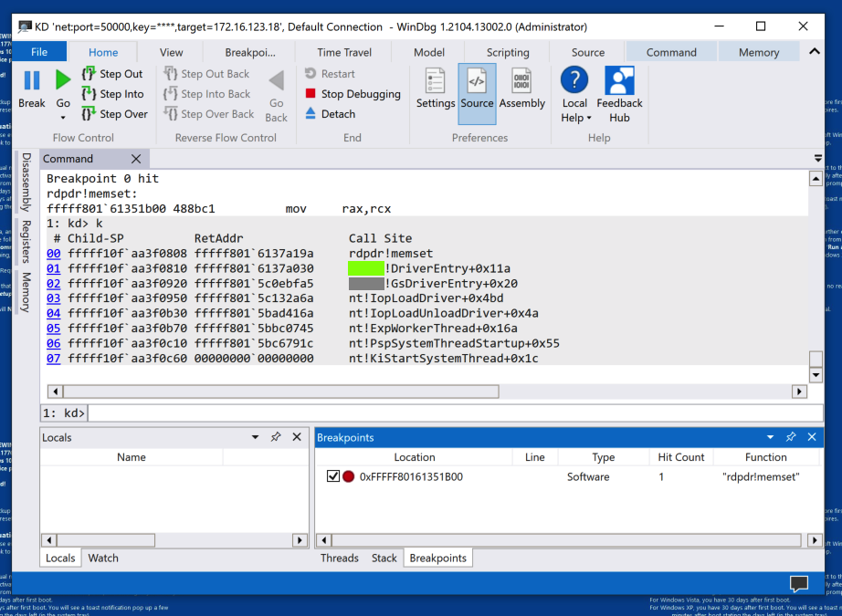Switch to the Time Travel ribbon tab
842x616 pixels.
344,53
